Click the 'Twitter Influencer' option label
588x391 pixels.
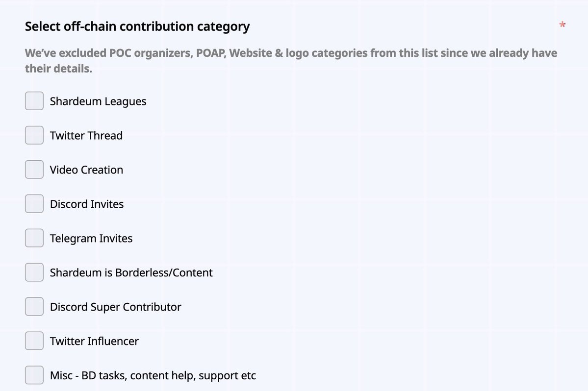[x=94, y=341]
